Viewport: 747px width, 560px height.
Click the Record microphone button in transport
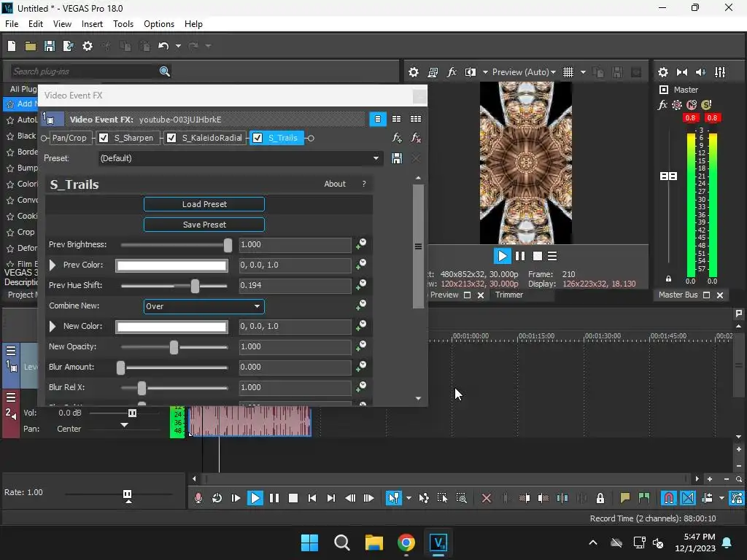click(198, 498)
